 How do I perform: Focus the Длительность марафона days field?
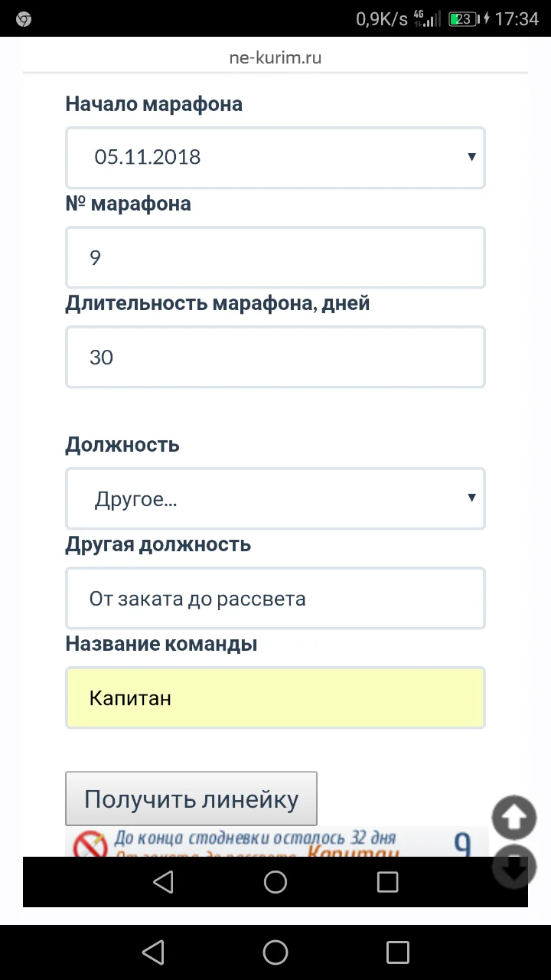point(275,357)
